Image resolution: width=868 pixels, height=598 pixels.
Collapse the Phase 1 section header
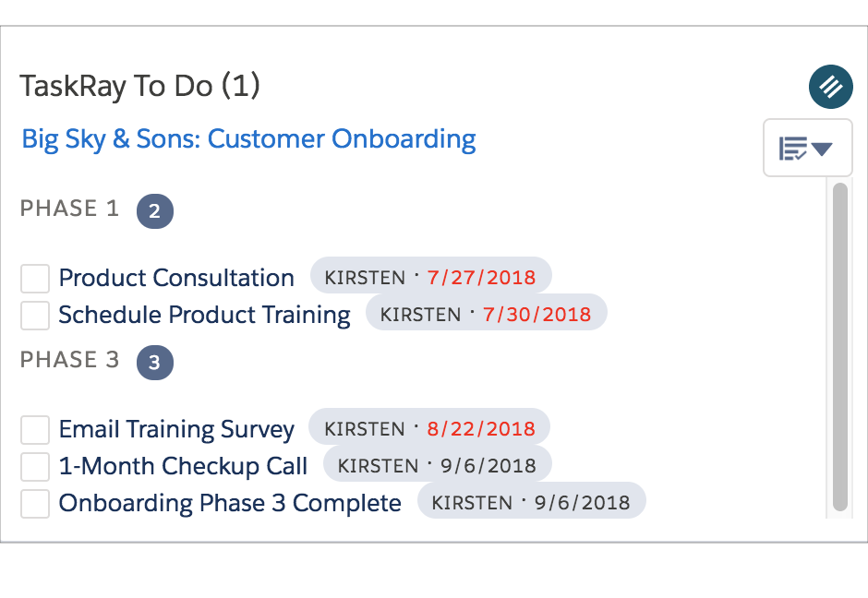point(69,209)
